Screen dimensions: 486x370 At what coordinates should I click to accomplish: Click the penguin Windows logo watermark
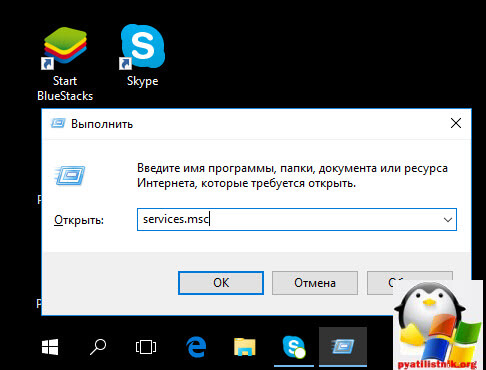tap(438, 325)
